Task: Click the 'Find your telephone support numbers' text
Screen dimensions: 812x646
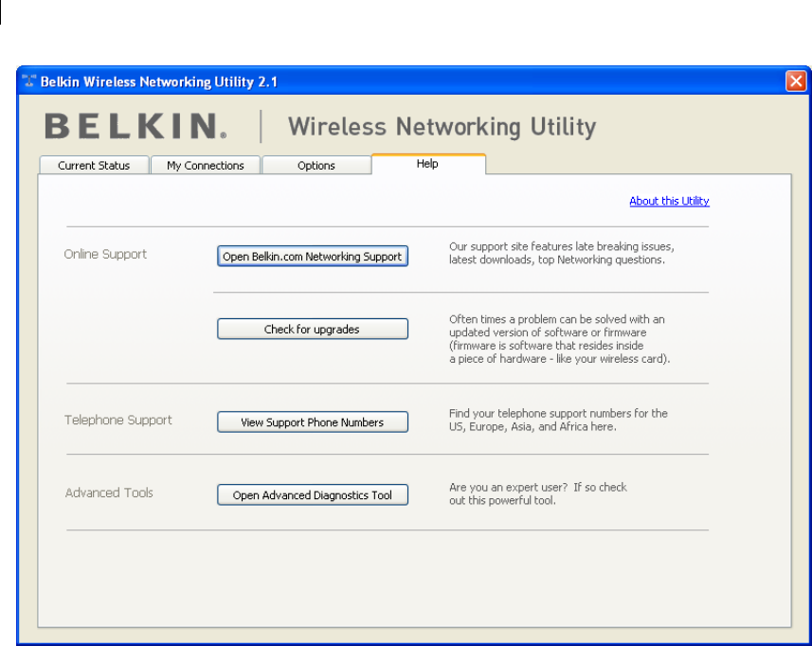Action: click(x=558, y=420)
